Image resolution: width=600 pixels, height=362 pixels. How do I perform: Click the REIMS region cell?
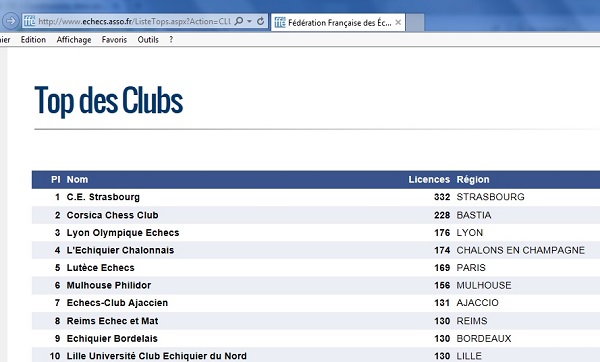pos(472,321)
